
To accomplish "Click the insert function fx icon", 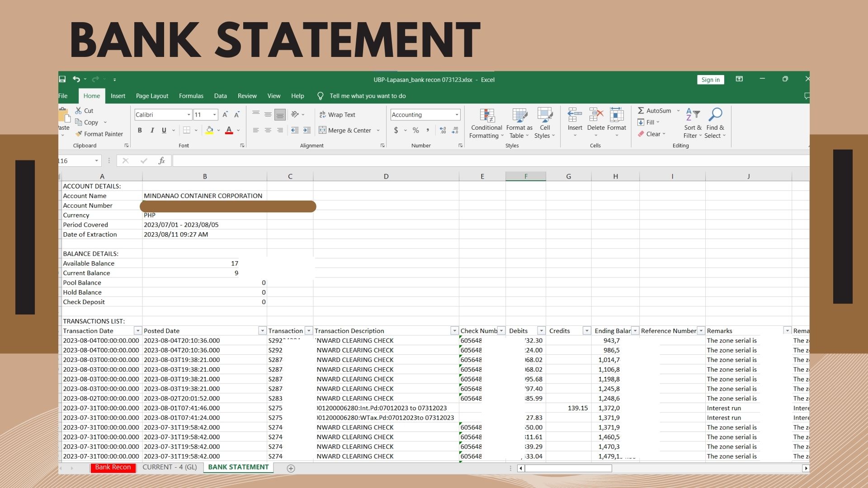I will pos(161,161).
